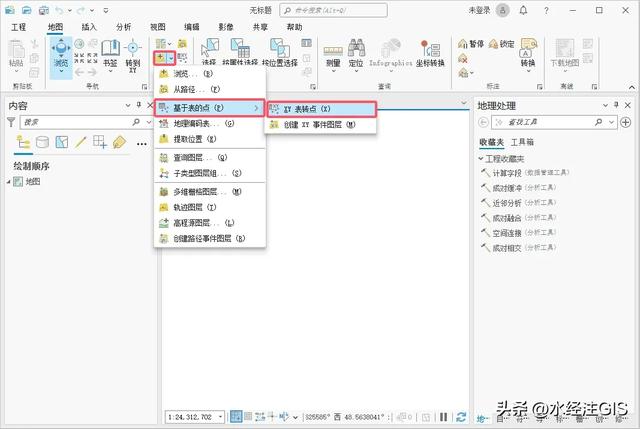Viewport: 640px width, 429px height.
Task: Open Pairwise Buffer (成对缓冲) tool
Action: [x=518, y=188]
